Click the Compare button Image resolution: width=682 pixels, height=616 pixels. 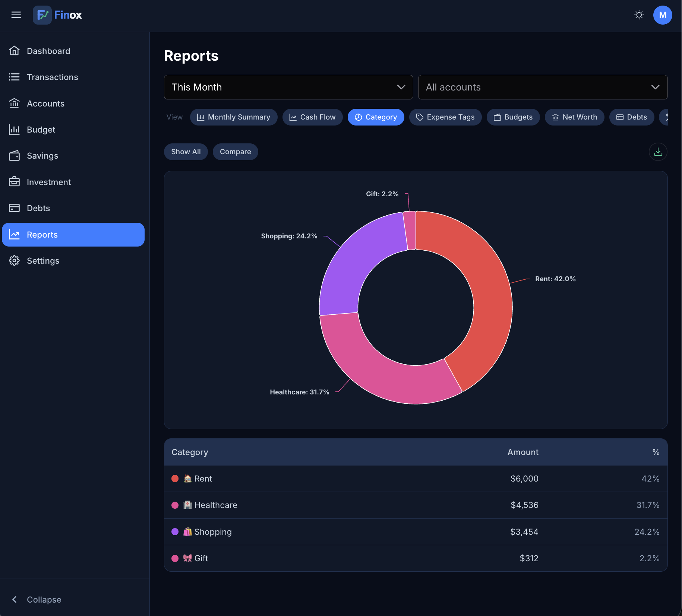coord(236,152)
